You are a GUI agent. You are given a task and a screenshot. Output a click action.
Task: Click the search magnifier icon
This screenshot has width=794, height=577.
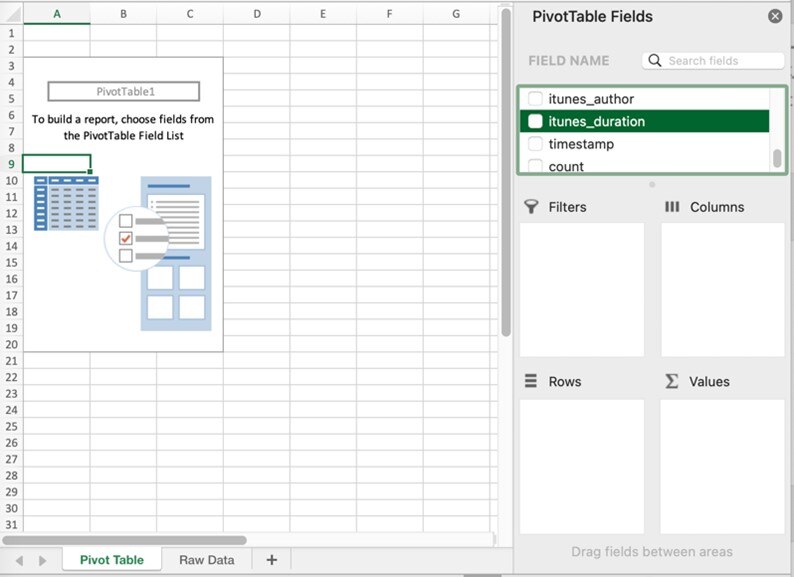click(x=655, y=61)
